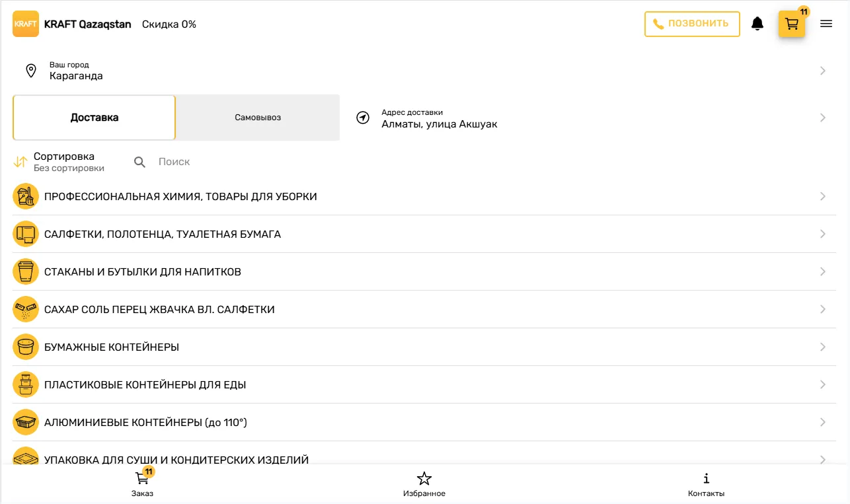This screenshot has height=504, width=850.
Task: Click into the Поиск search field
Action: [x=264, y=162]
